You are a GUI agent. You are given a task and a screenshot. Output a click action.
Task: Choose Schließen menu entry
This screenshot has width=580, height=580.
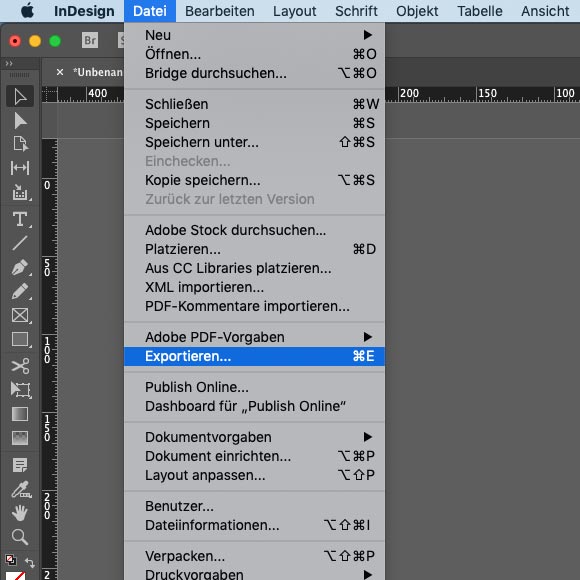click(x=254, y=104)
